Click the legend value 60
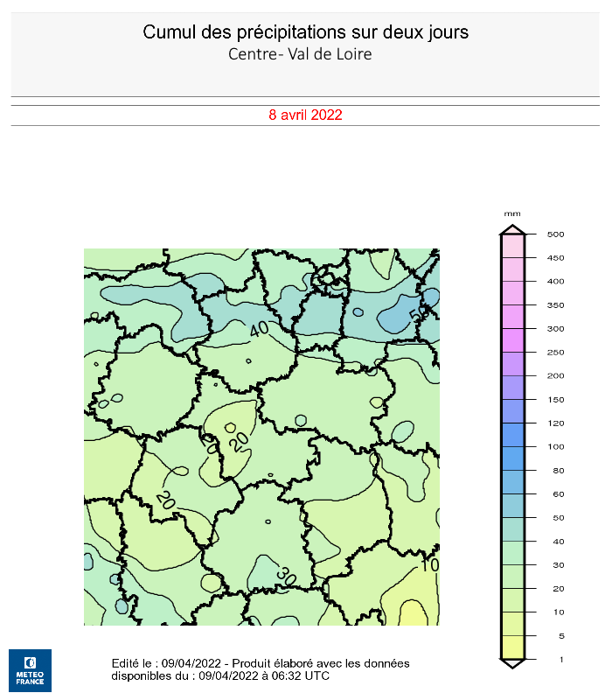The height and width of the screenshot is (700, 612). click(559, 494)
